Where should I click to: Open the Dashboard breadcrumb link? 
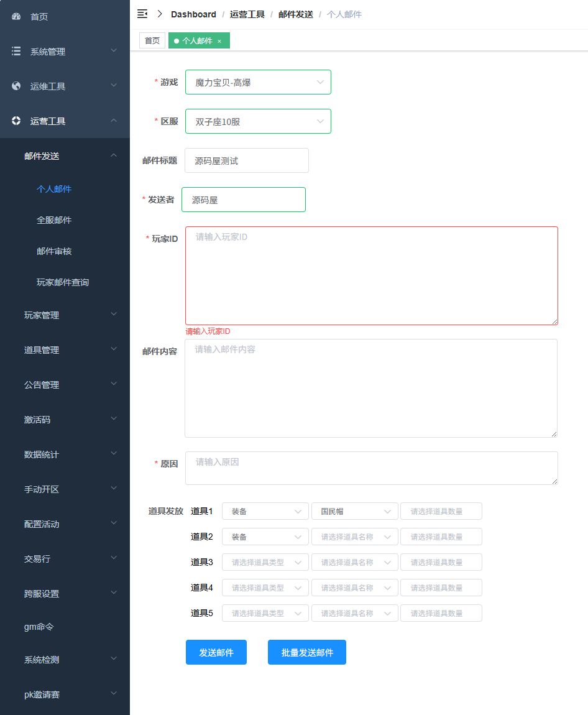point(193,14)
